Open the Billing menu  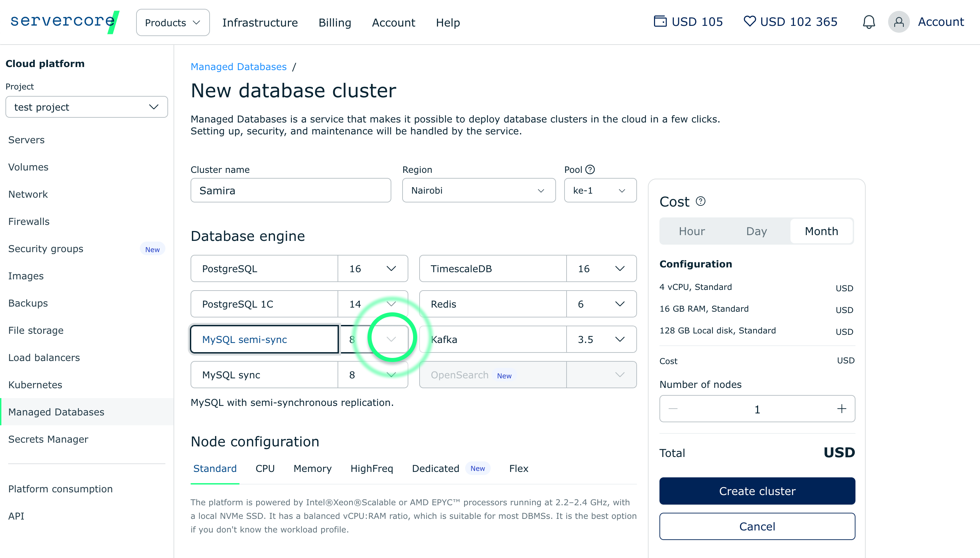click(334, 22)
